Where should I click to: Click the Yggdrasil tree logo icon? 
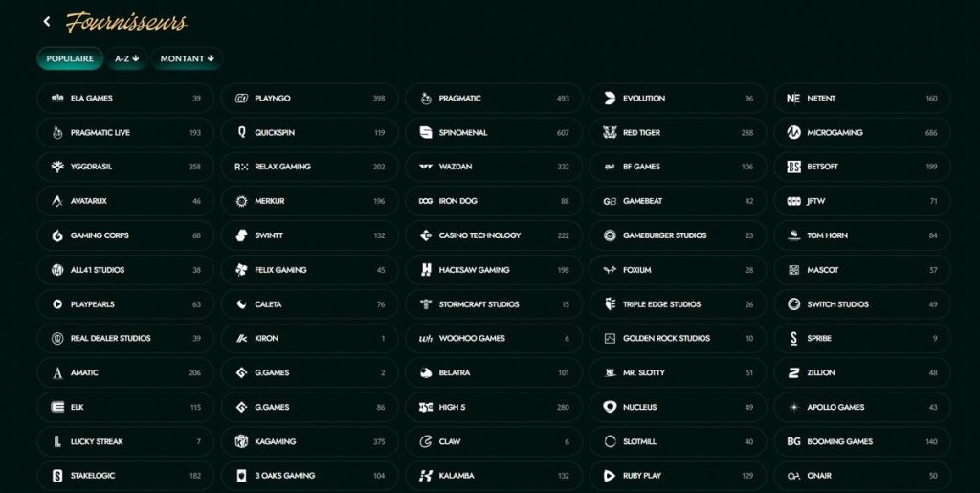coord(56,167)
